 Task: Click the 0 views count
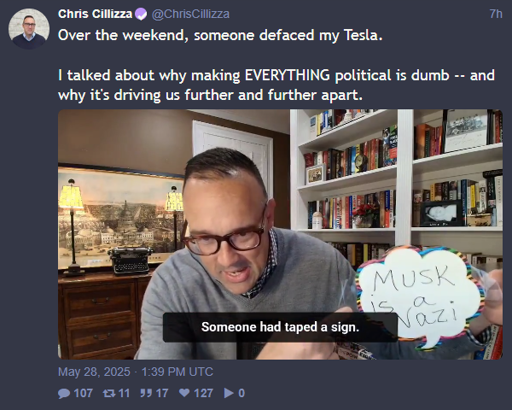(x=241, y=393)
